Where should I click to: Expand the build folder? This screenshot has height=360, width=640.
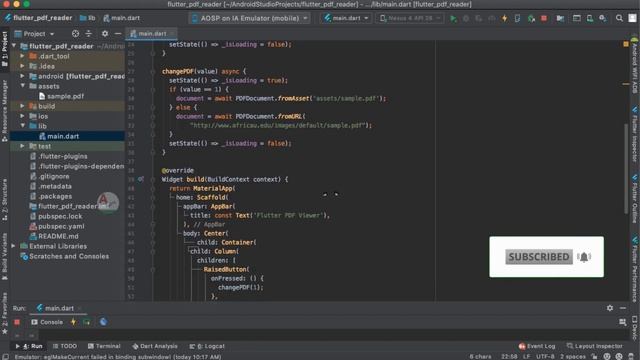[x=22, y=106]
